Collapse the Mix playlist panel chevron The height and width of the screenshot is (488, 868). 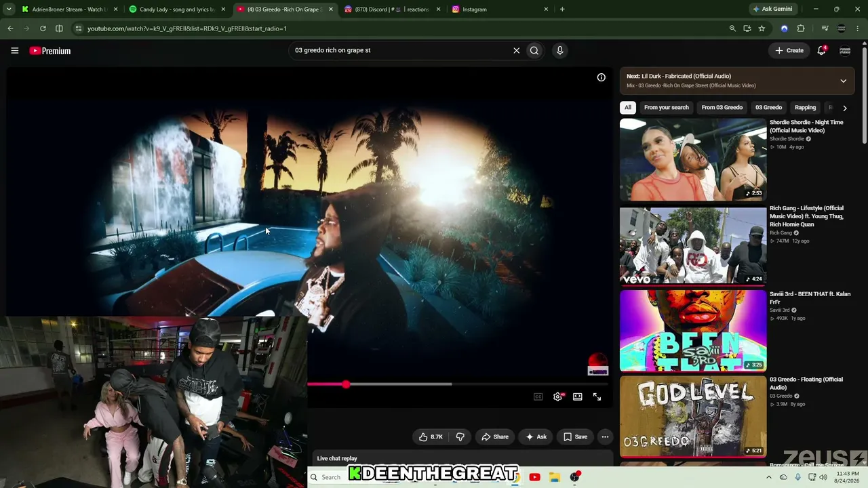pyautogui.click(x=843, y=81)
